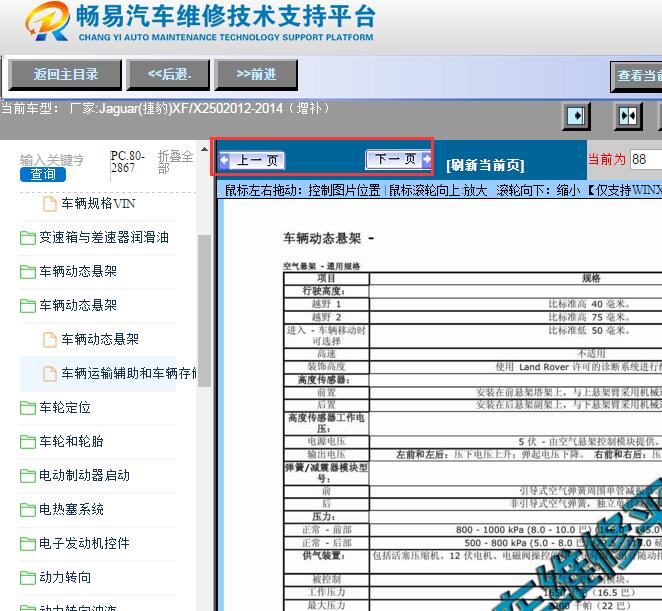Open the 车辆动态悬架 document page
The width and height of the screenshot is (662, 611).
coord(100,339)
